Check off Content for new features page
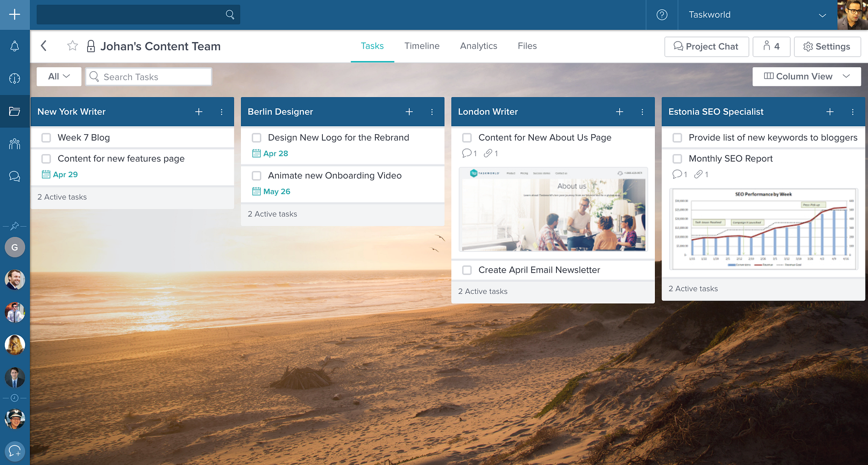The image size is (868, 465). [46, 158]
